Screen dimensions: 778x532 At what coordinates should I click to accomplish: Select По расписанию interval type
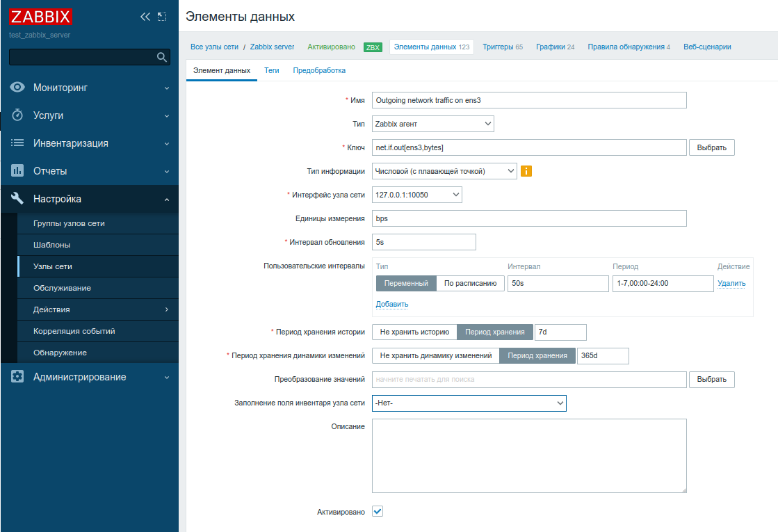tap(471, 283)
